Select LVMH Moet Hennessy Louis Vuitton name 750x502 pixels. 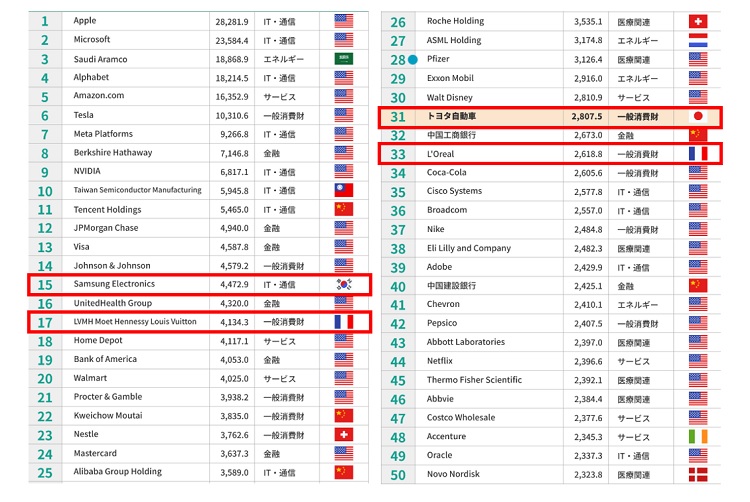pos(135,321)
